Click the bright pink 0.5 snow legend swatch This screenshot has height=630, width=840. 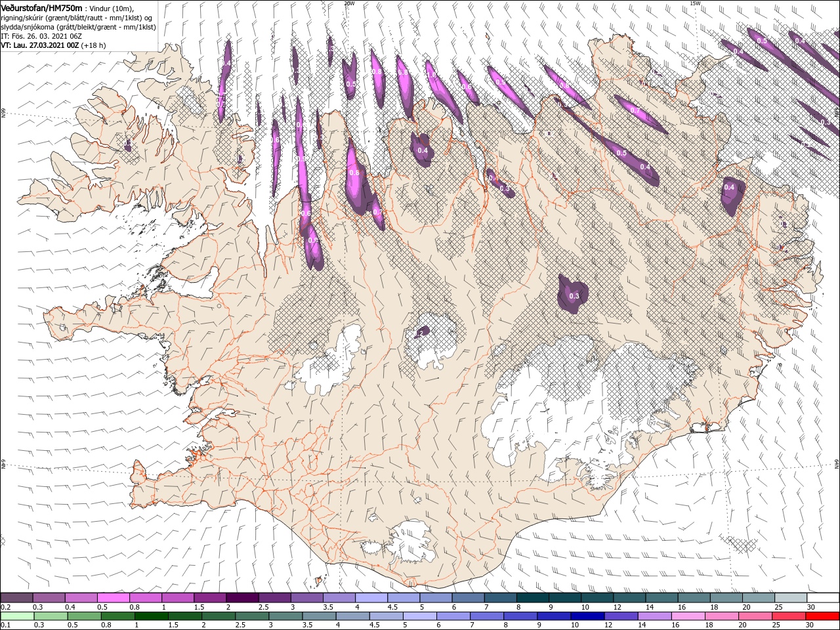113,598
